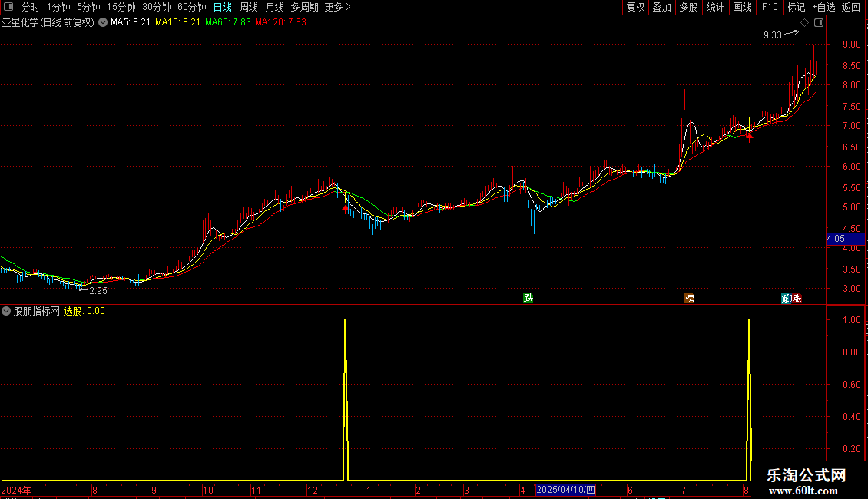Click the teal 解 event marker
The height and width of the screenshot is (499, 868).
787,298
